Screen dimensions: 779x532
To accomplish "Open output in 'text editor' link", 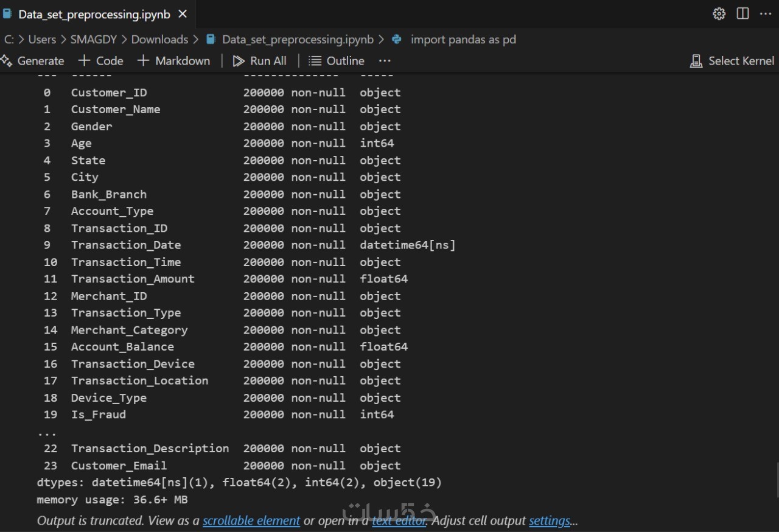I will point(399,521).
